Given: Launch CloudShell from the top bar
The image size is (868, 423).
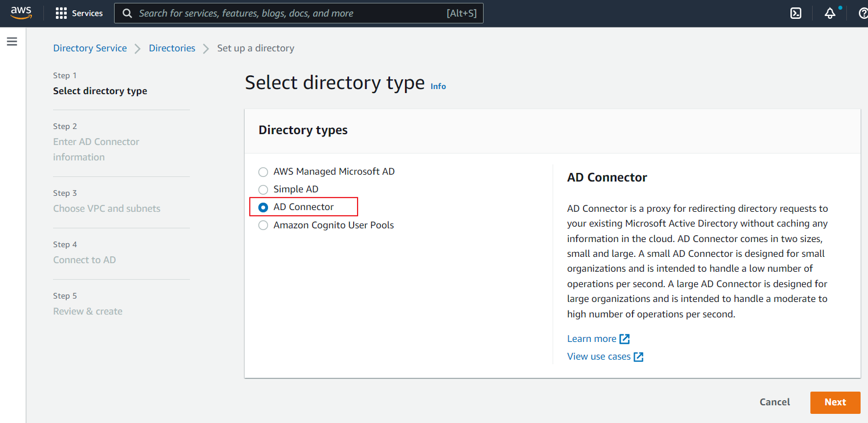Looking at the screenshot, I should (x=796, y=13).
